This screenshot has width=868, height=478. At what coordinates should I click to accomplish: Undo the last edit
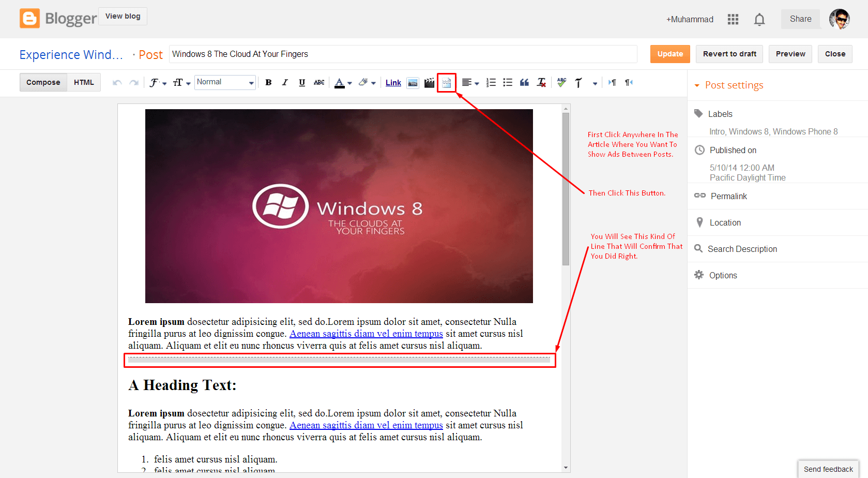(117, 83)
